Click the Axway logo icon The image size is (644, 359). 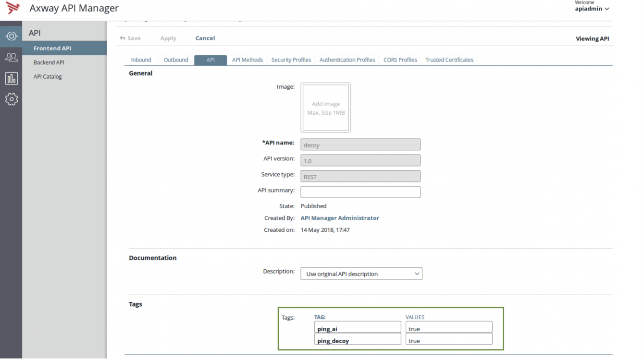(13, 8)
